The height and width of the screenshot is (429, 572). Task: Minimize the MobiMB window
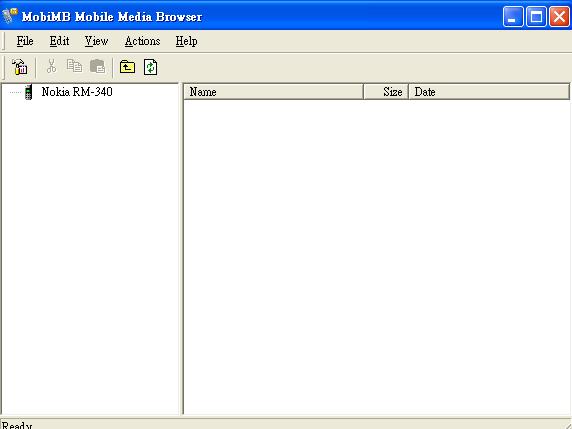(x=513, y=17)
